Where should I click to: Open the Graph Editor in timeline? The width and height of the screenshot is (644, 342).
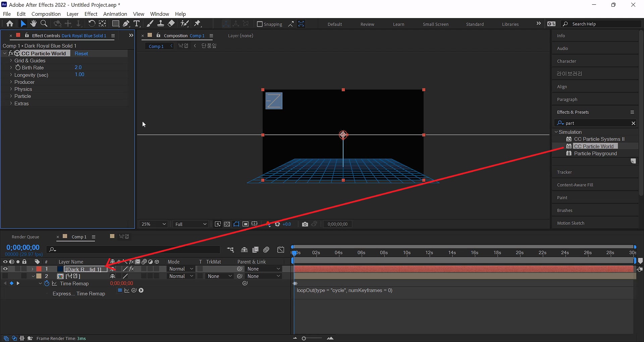[x=281, y=250]
